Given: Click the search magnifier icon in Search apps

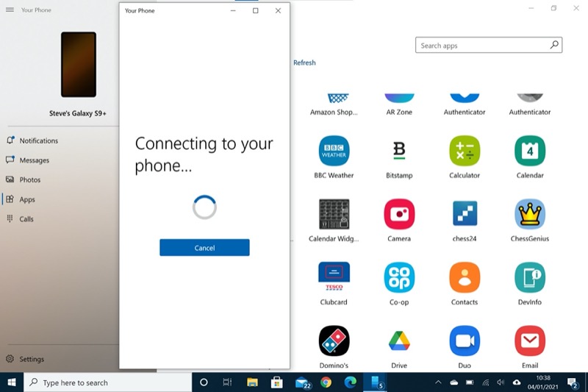Looking at the screenshot, I should [x=554, y=45].
